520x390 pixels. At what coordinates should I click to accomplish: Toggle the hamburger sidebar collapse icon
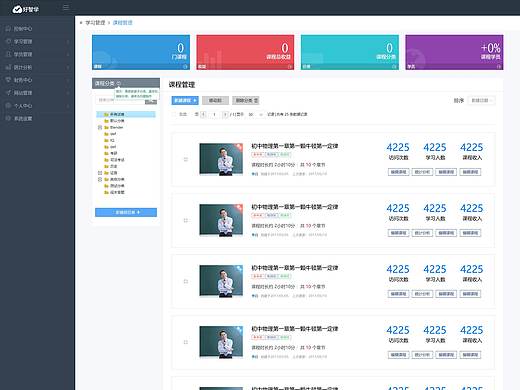click(x=66, y=7)
